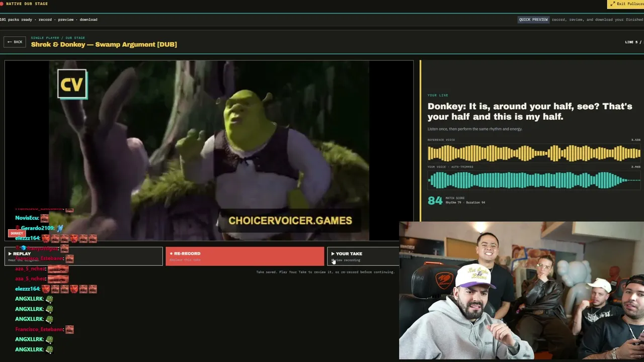The width and height of the screenshot is (644, 362).
Task: Click the 'REFERENCE VOICE' label
Action: pyautogui.click(x=441, y=140)
